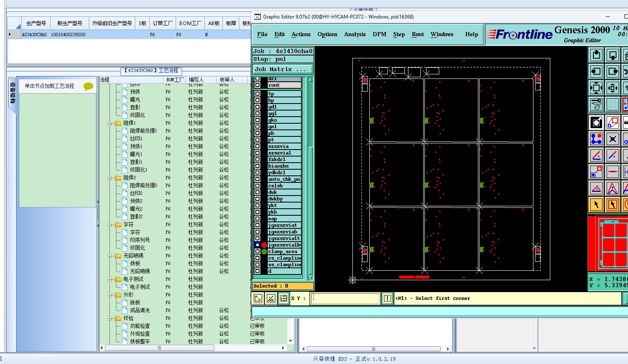Click the Job Matrix button

coord(282,69)
